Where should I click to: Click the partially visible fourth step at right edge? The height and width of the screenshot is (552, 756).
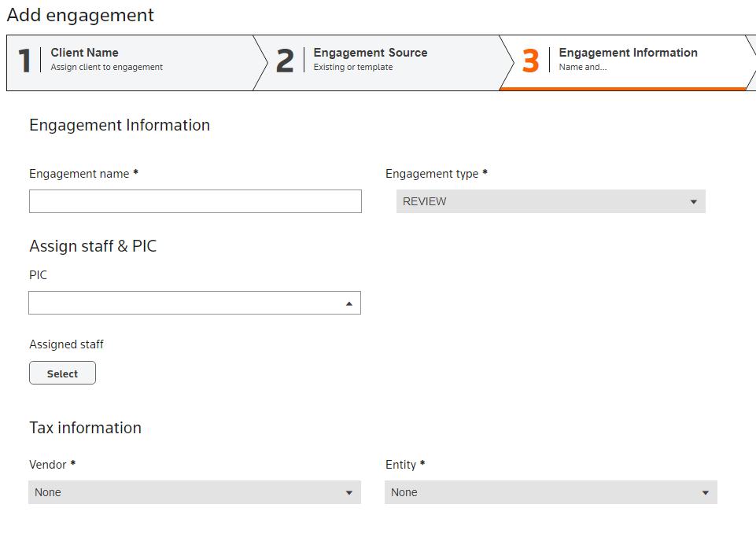click(x=751, y=63)
